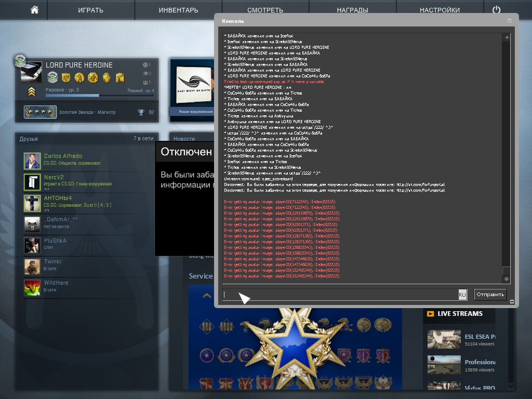
Task: Click Carlos Alfredo's avatar
Action: (x=32, y=161)
